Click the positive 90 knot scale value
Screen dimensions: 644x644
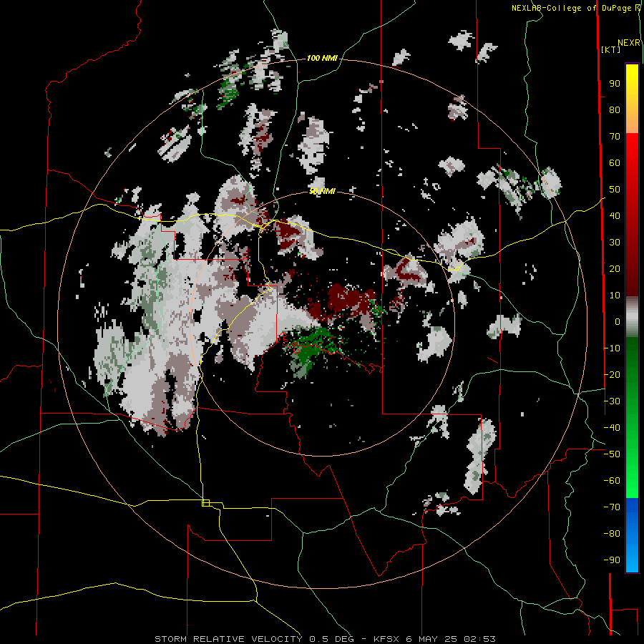pos(615,84)
